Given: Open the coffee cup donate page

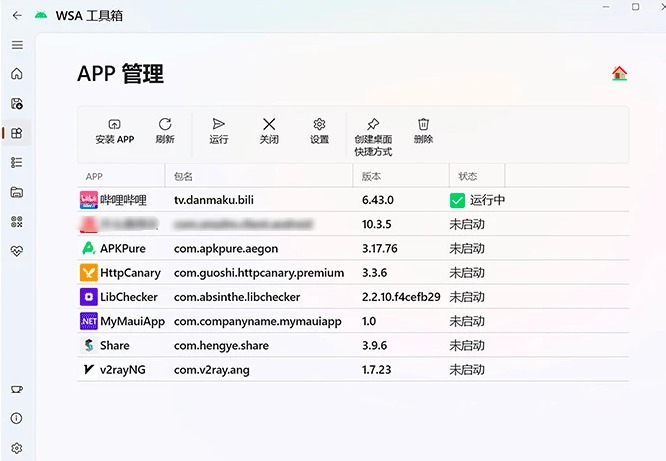Looking at the screenshot, I should [x=17, y=389].
